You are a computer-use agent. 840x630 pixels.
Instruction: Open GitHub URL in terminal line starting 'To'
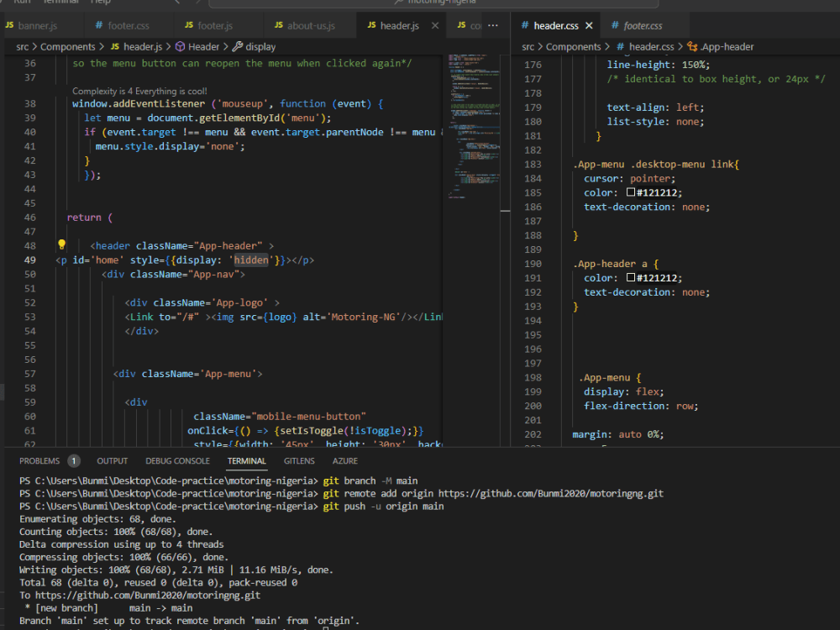[148, 596]
